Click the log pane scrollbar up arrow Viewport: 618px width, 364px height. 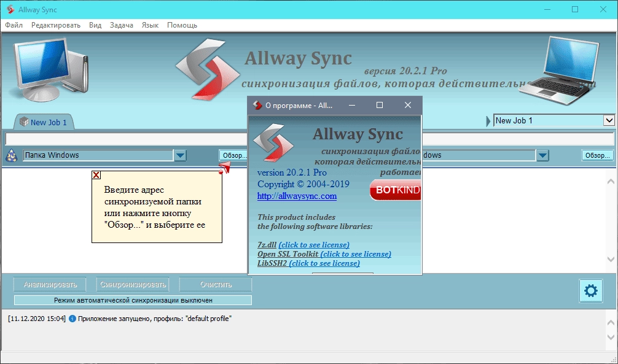coord(611,322)
